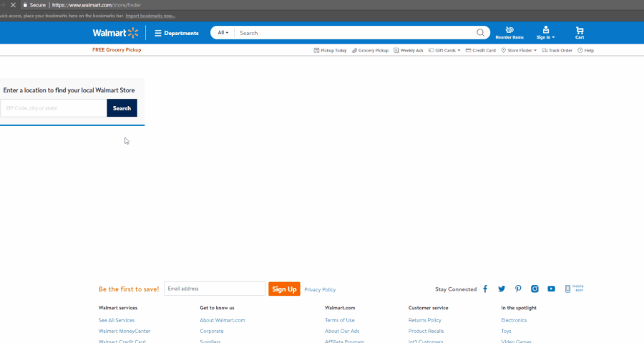Focus the top site search field
The height and width of the screenshot is (343, 644).
tap(355, 33)
